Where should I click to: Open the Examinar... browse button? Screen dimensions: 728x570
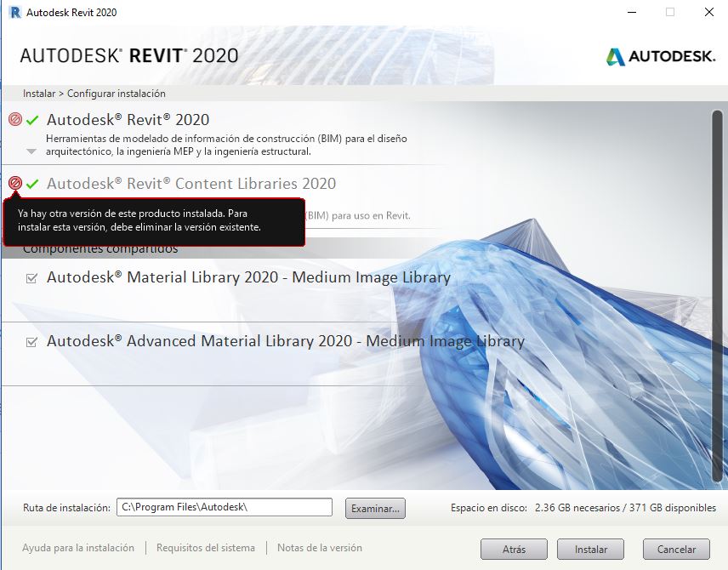click(x=375, y=508)
